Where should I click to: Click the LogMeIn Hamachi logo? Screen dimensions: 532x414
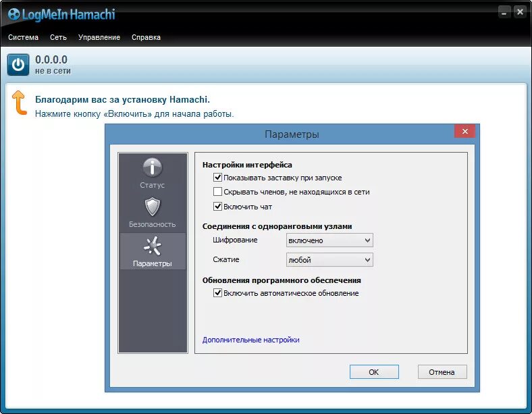click(61, 15)
